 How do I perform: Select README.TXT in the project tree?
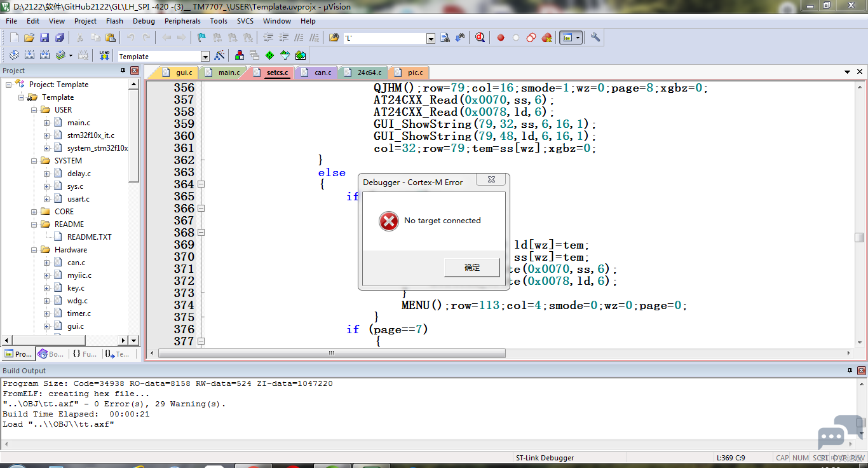[x=89, y=237]
